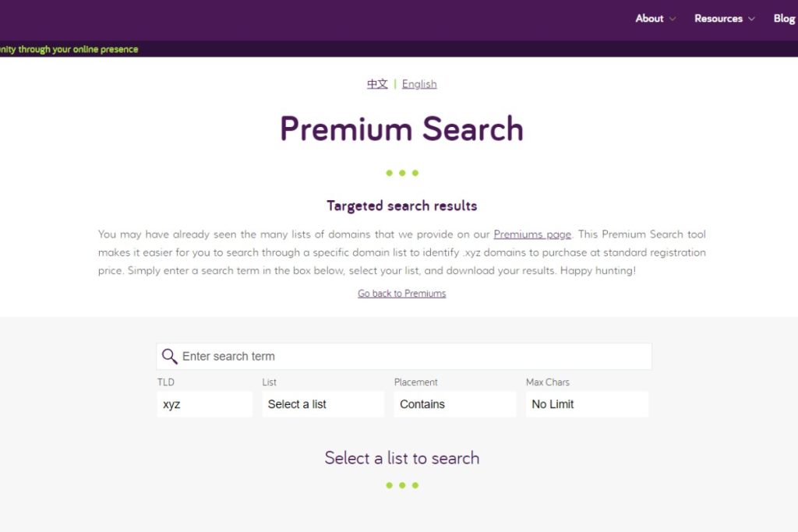Open the Placement dropdown set to Contains
This screenshot has height=532, width=798.
point(454,404)
